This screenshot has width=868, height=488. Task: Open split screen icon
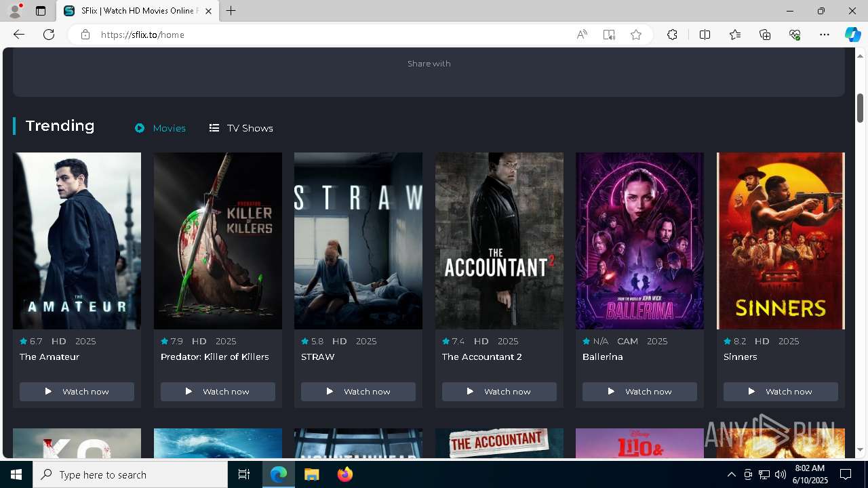(705, 35)
